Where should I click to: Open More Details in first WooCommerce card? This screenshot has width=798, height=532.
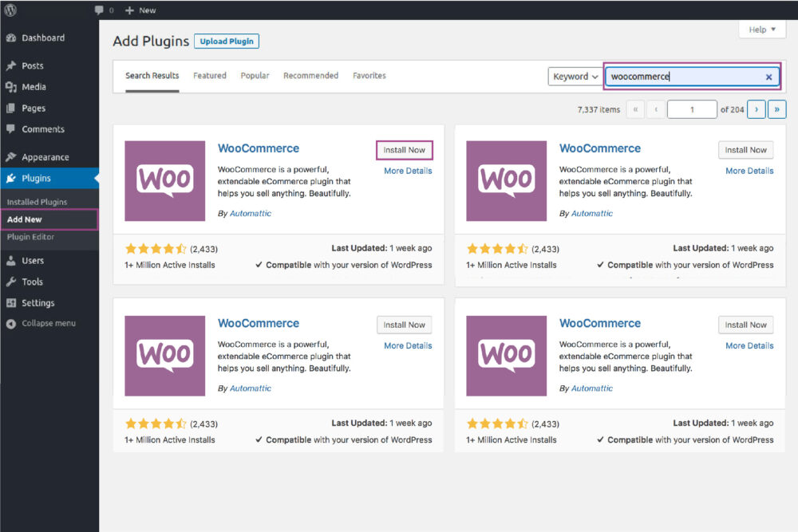408,171
